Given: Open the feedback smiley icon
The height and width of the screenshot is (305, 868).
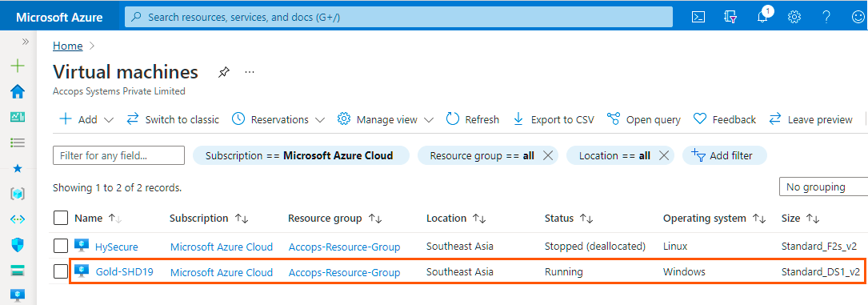Looking at the screenshot, I should [x=858, y=17].
